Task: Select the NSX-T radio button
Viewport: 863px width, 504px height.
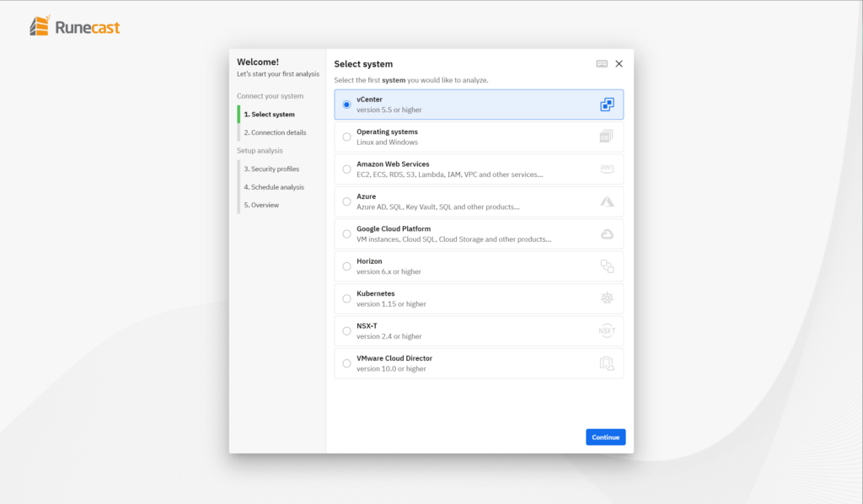Action: 346,331
